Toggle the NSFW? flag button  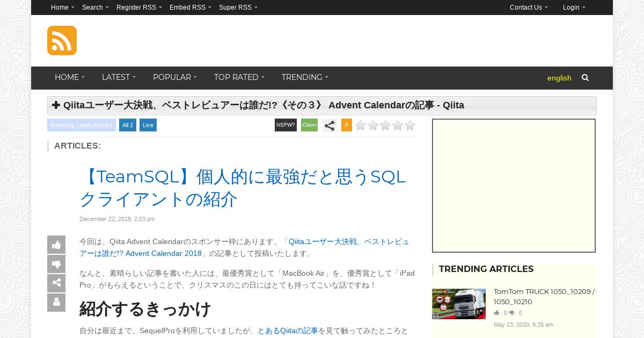pyautogui.click(x=286, y=125)
